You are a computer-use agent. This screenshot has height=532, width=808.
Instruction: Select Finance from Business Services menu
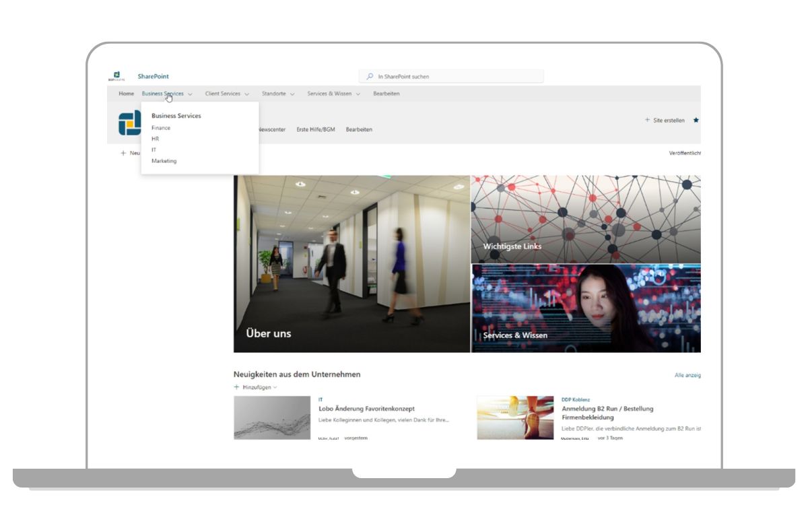(161, 128)
